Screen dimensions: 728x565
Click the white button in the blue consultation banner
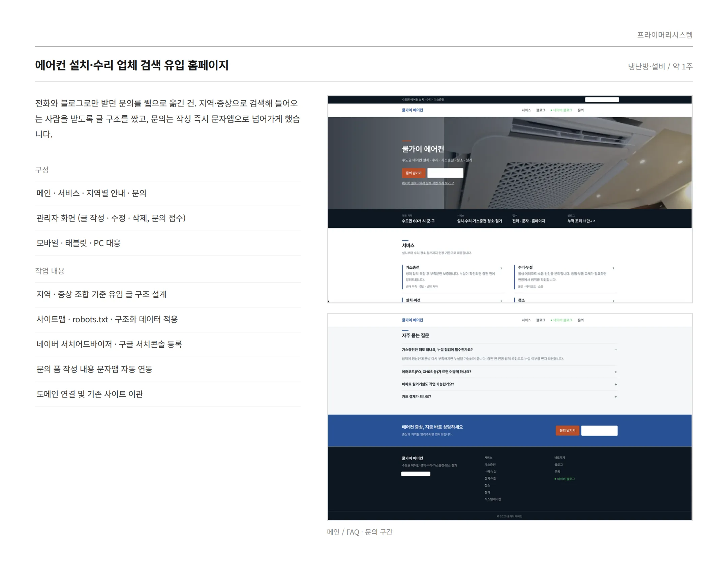tap(599, 430)
